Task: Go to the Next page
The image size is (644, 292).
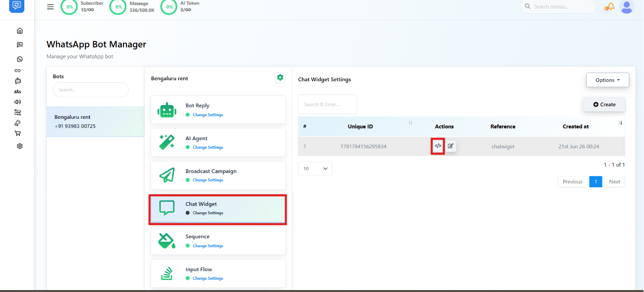Action: coord(615,182)
